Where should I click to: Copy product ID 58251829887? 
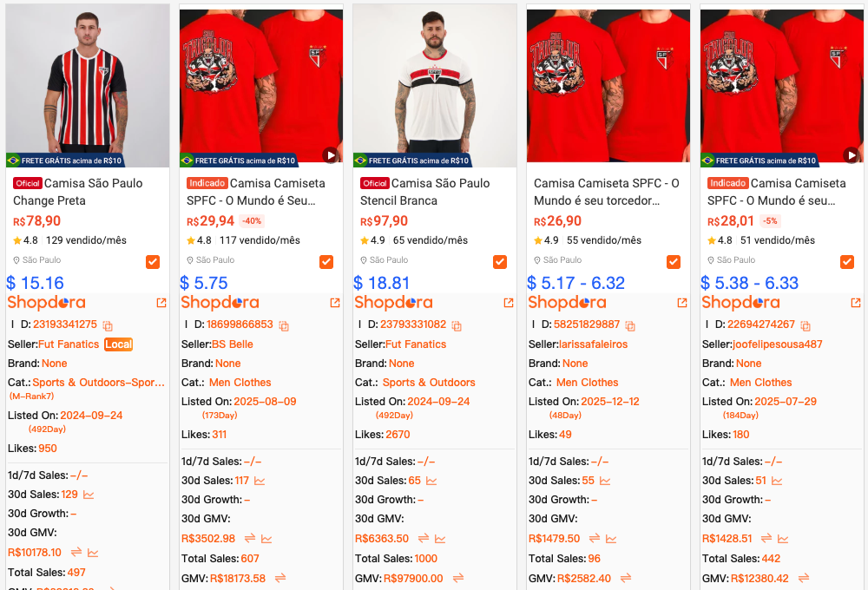[630, 326]
